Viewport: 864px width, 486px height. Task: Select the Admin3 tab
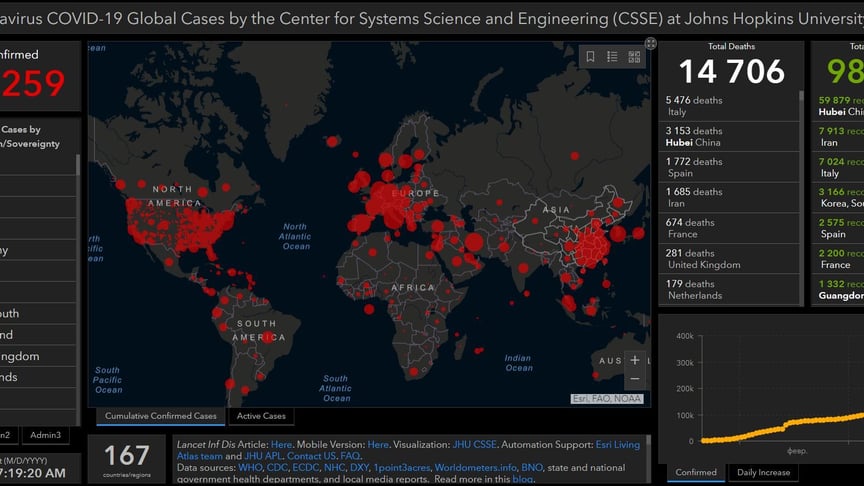pos(46,435)
